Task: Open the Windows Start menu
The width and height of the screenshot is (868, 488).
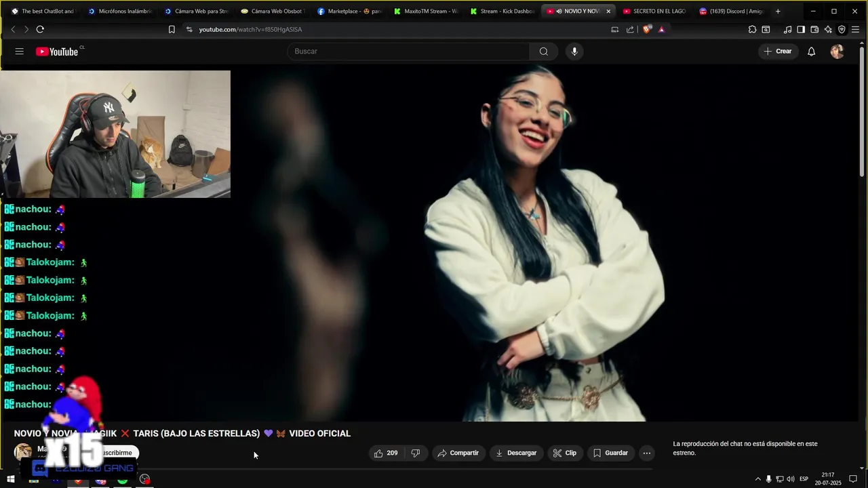Action: 11,479
